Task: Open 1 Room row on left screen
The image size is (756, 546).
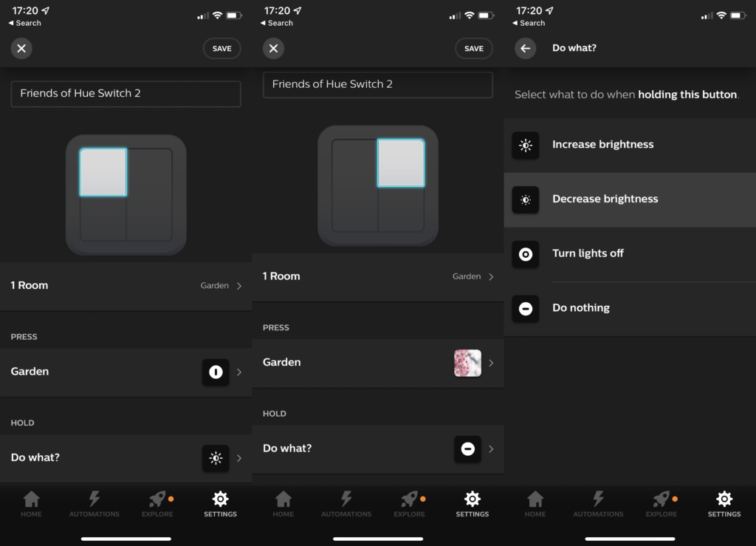Action: coord(126,285)
